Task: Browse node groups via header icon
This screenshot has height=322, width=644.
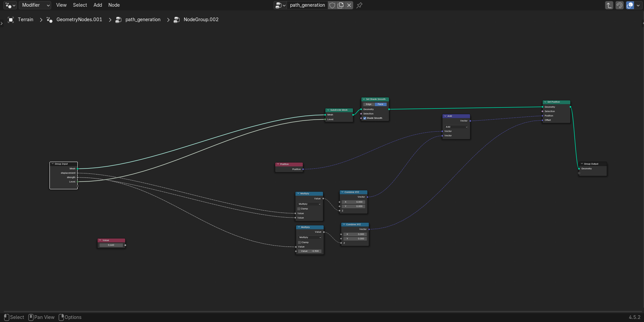Action: [x=280, y=5]
